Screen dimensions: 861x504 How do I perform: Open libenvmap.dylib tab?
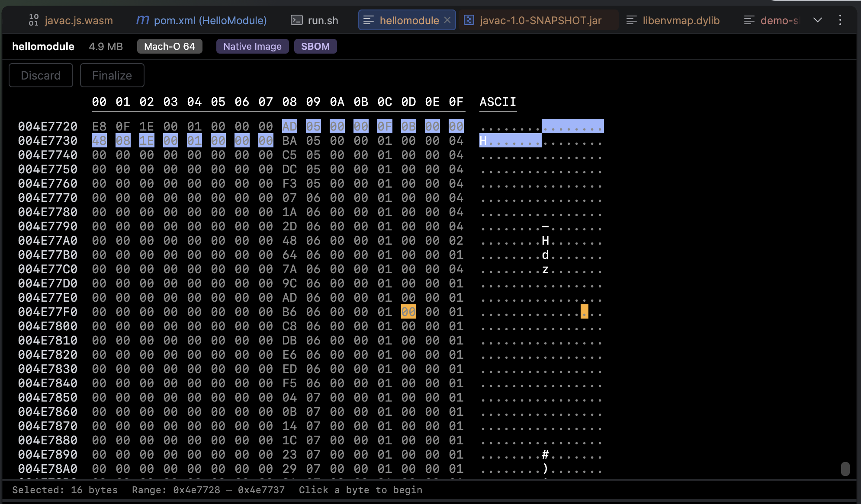[x=673, y=20]
